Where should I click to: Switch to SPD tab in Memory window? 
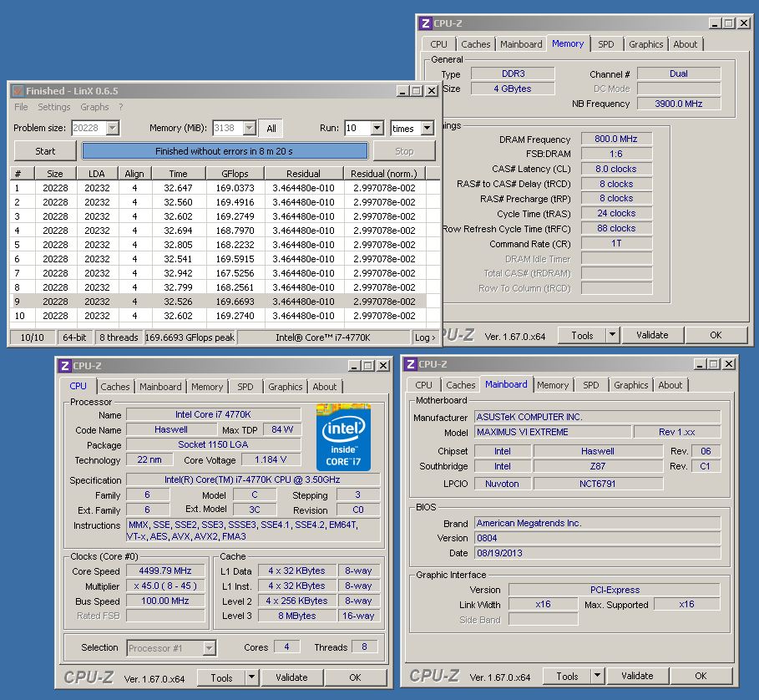click(605, 44)
